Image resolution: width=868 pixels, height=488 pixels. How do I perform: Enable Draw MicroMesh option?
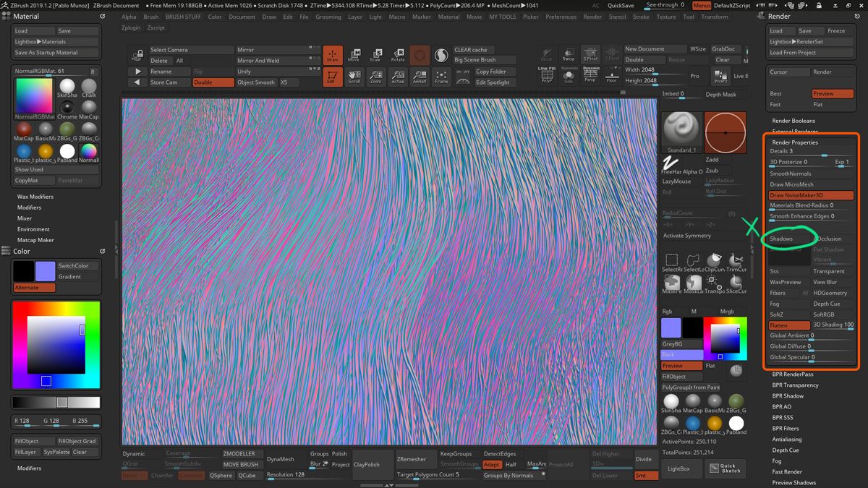pyautogui.click(x=811, y=184)
